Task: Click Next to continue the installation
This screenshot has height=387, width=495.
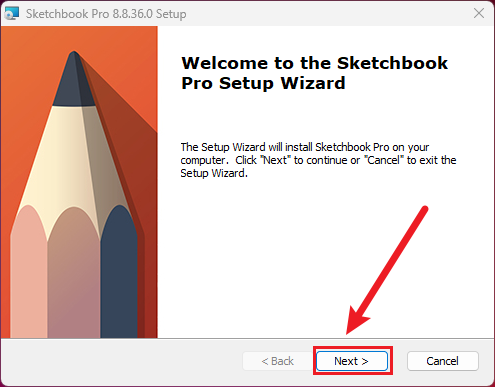Action: pos(352,361)
